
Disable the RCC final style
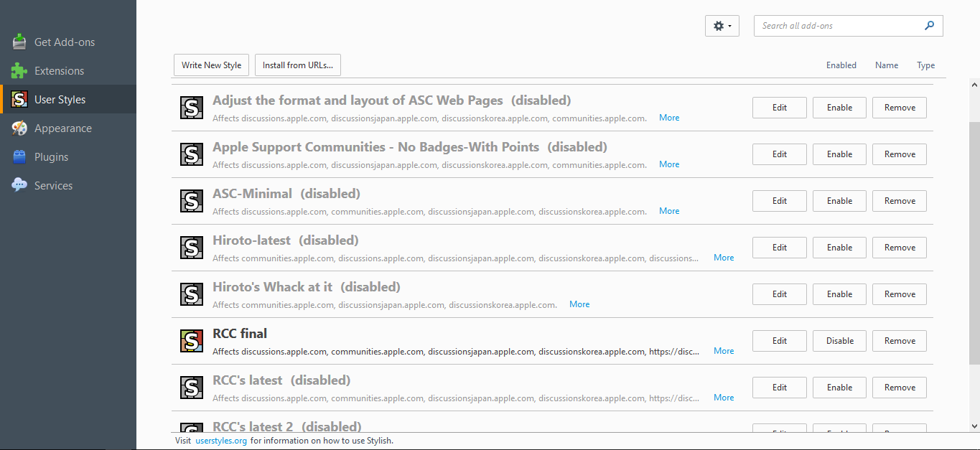839,341
